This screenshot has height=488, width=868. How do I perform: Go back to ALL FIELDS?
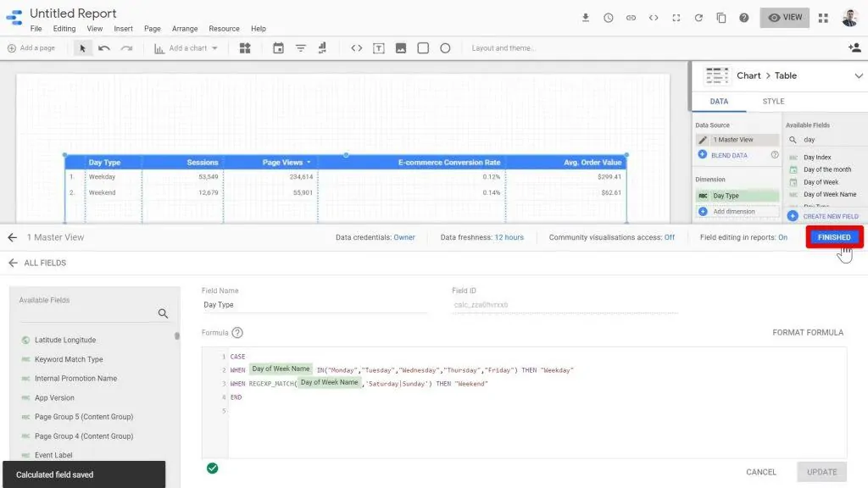[37, 263]
